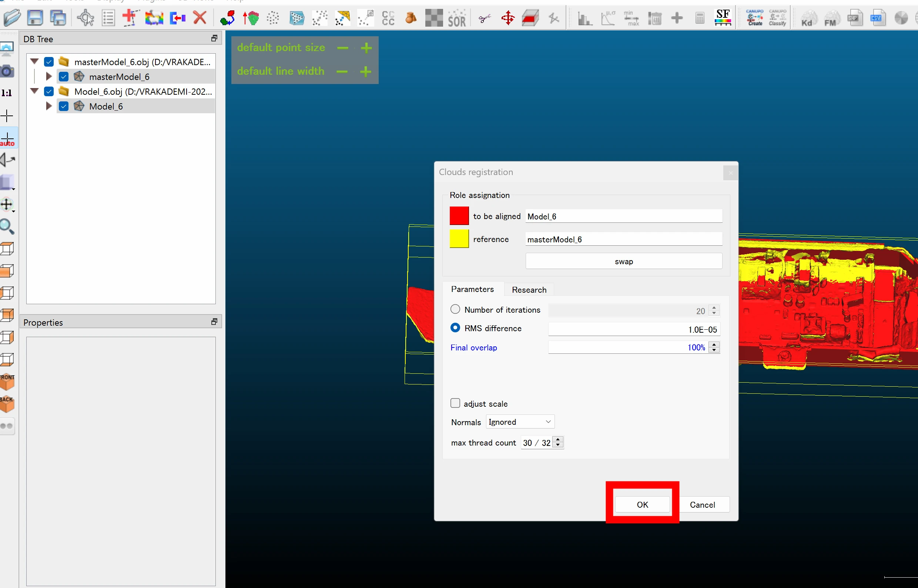918x588 pixels.
Task: Click the RMS difference input field
Action: click(x=633, y=329)
